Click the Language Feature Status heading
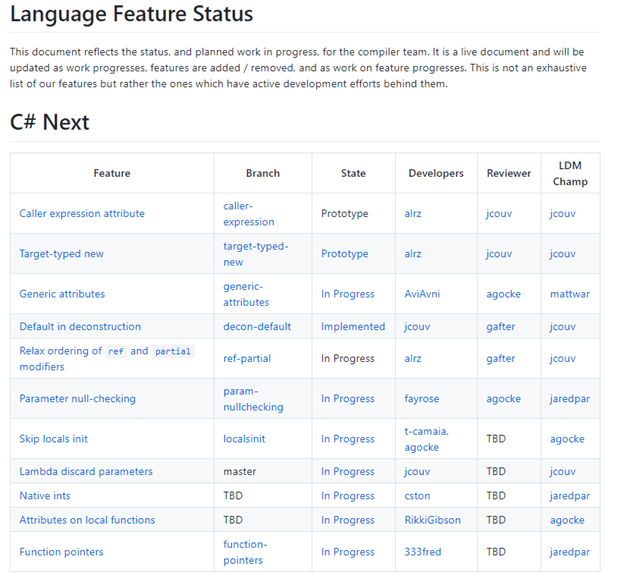This screenshot has height=585, width=624. point(132,14)
